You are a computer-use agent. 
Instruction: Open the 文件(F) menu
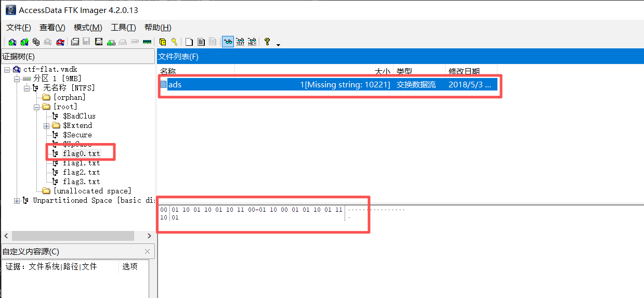click(x=19, y=28)
